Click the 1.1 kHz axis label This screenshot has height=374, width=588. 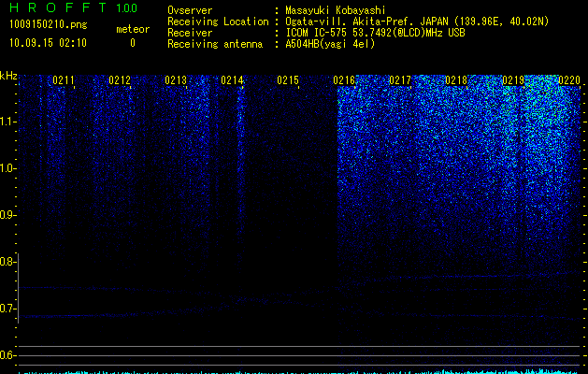[x=7, y=122]
